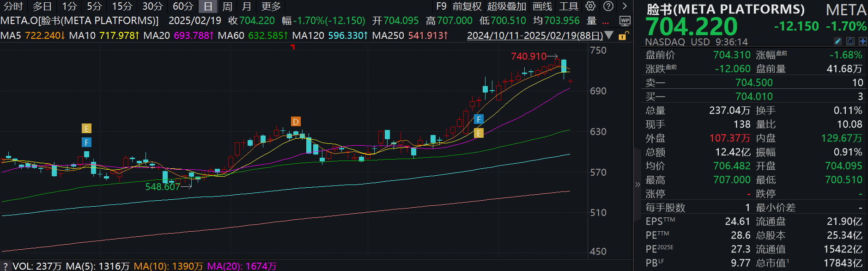Screen dimensions: 868x271
Task: Select the 30分 period tab
Action: (152, 6)
